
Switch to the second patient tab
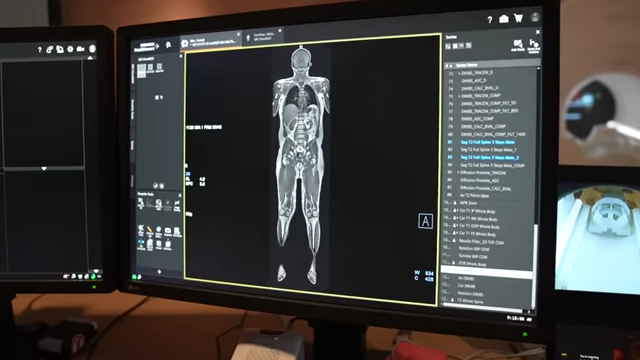(x=263, y=37)
